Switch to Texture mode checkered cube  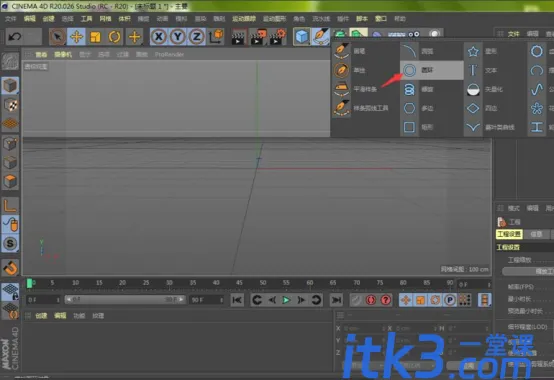click(x=10, y=105)
